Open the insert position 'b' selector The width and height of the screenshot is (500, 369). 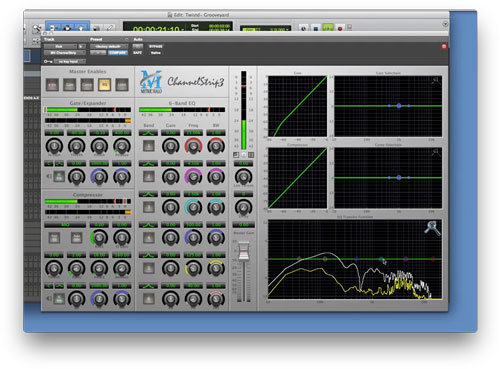[82, 46]
